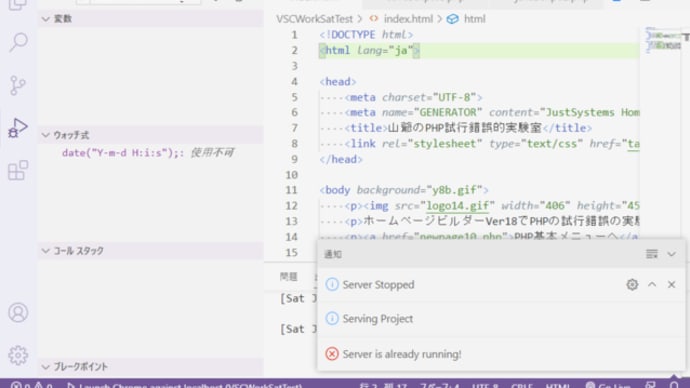Switch to the 問題 panel tab
Image resolution: width=690 pixels, height=388 pixels.
(x=289, y=277)
